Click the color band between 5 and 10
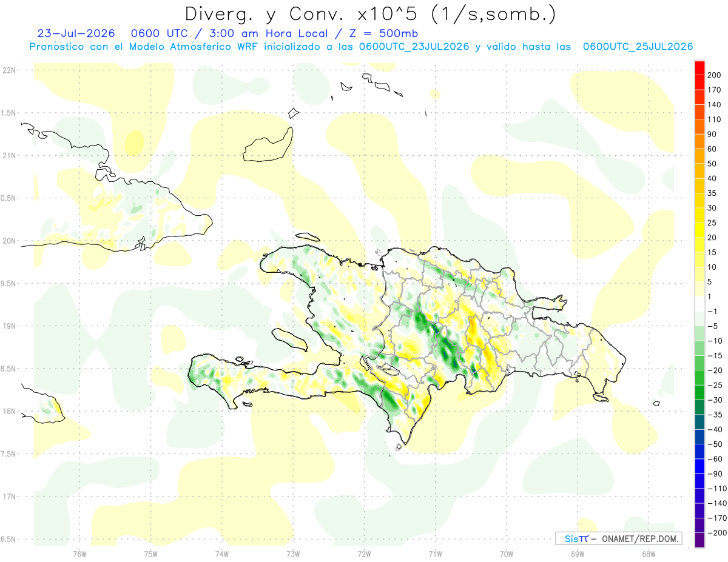728x562 pixels. tap(699, 275)
